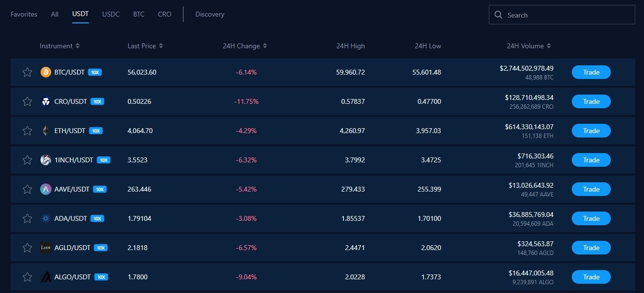Click the Ethereum diamond icon for ETH/USDT

coord(45,131)
